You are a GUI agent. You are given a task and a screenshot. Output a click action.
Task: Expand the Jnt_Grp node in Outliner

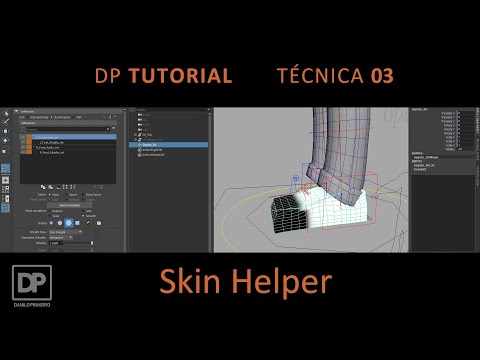[135, 135]
